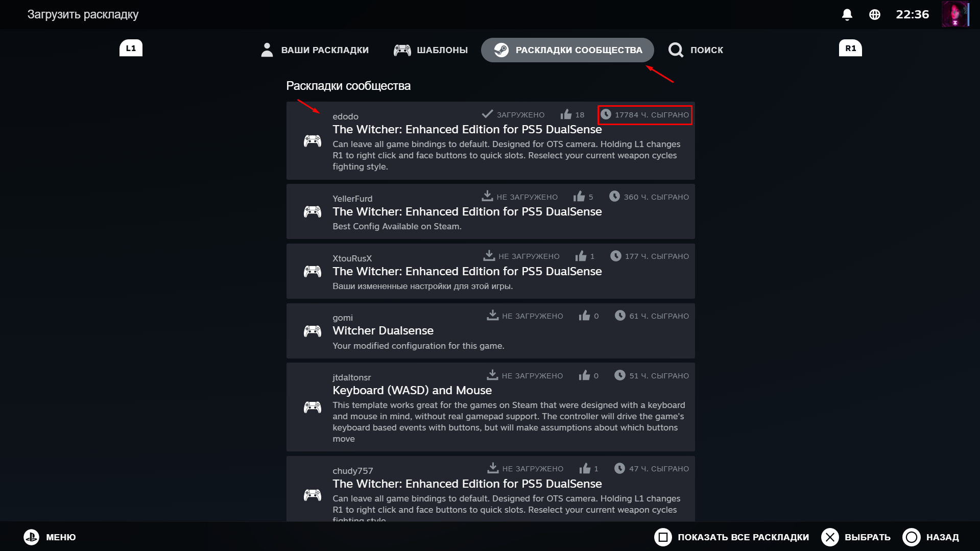The image size is (980, 551).
Task: Select YellerFurd's Witcher Enhanced Edition layout title
Action: click(467, 212)
